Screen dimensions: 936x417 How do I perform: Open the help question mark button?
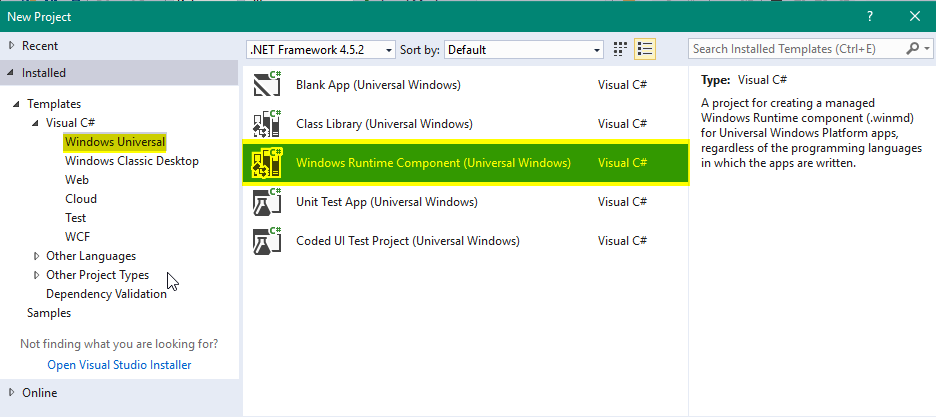coord(870,17)
